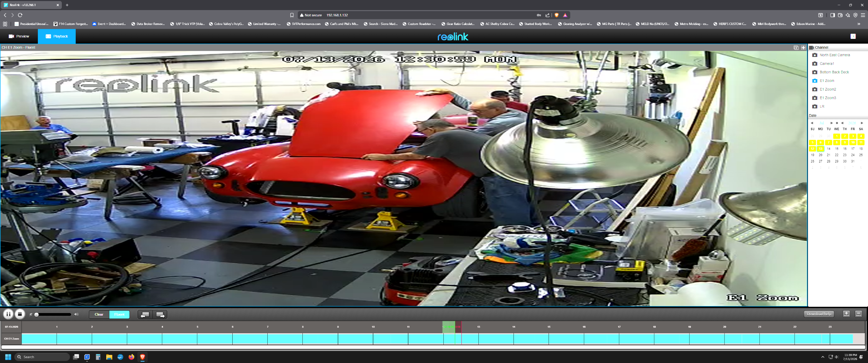
Task: Switch stream quality to Fluent
Action: pyautogui.click(x=119, y=314)
